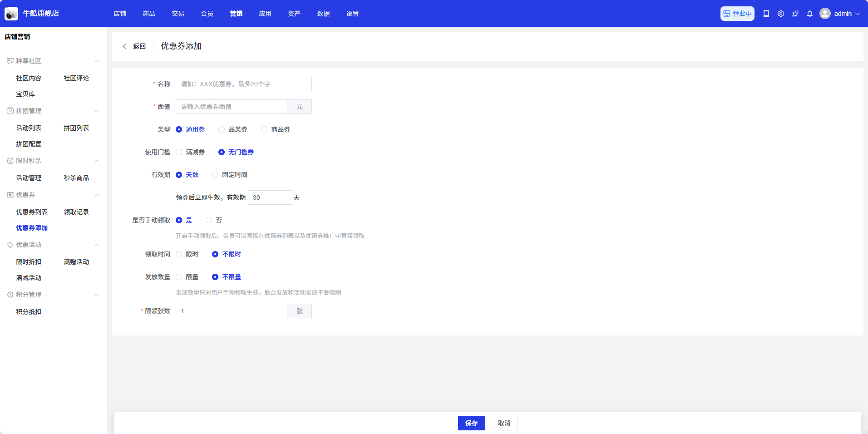
Task: Choose 不限时 claim time
Action: [227, 254]
